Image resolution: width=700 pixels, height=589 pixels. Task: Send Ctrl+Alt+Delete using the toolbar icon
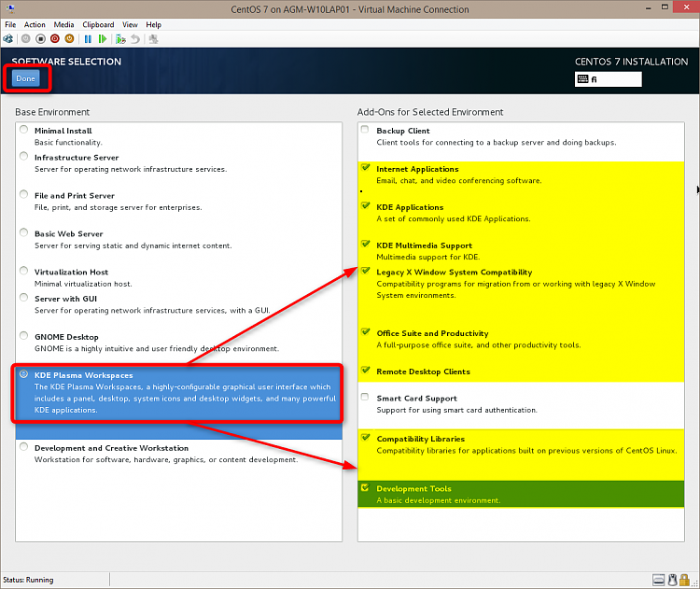pos(8,39)
